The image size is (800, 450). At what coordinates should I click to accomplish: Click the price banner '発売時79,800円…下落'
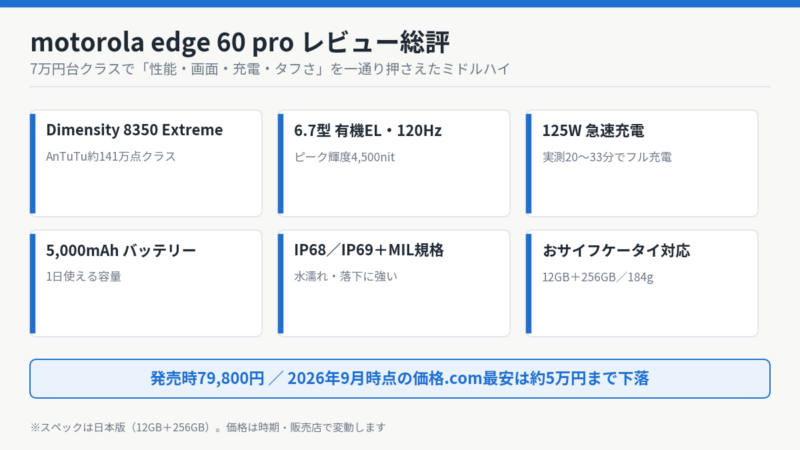(x=400, y=379)
